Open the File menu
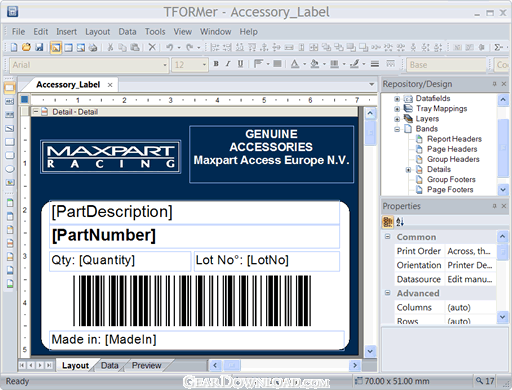Screen dimensions: 512x390 [18, 32]
